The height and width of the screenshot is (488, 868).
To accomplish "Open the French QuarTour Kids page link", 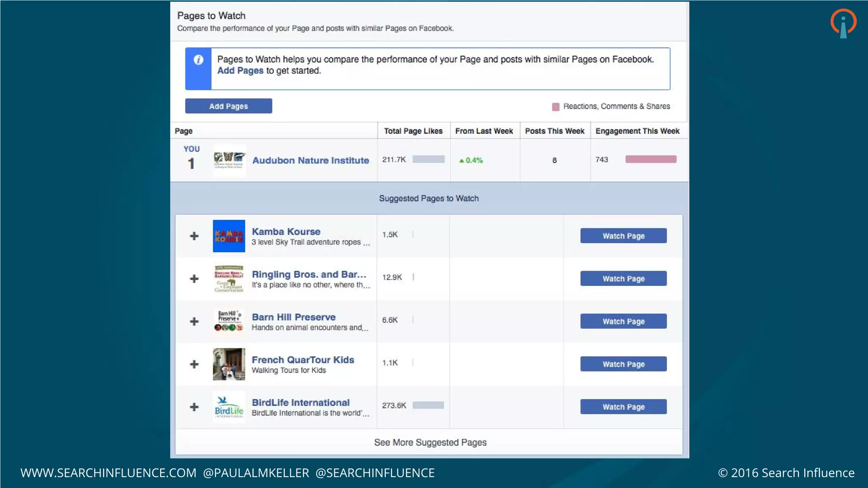I will click(x=303, y=360).
